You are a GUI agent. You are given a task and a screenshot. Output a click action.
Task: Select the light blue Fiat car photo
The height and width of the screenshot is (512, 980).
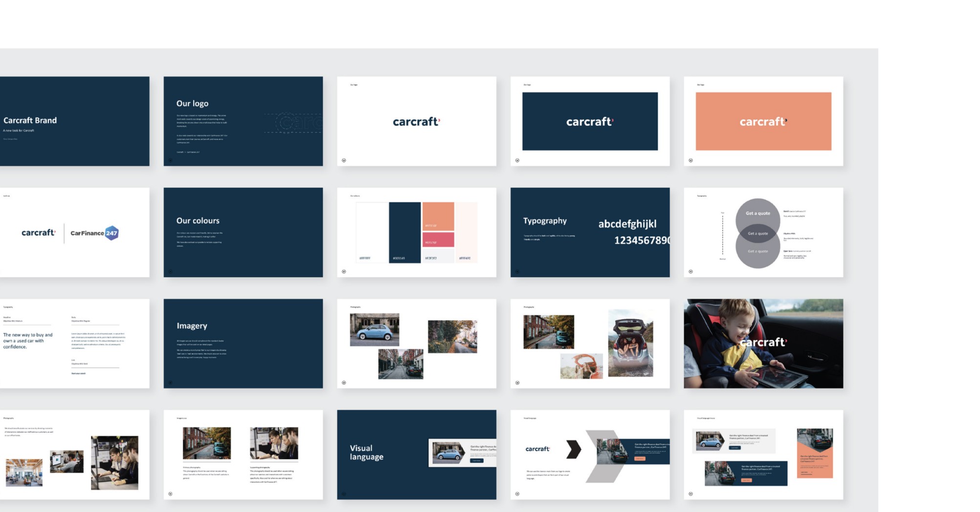[375, 330]
